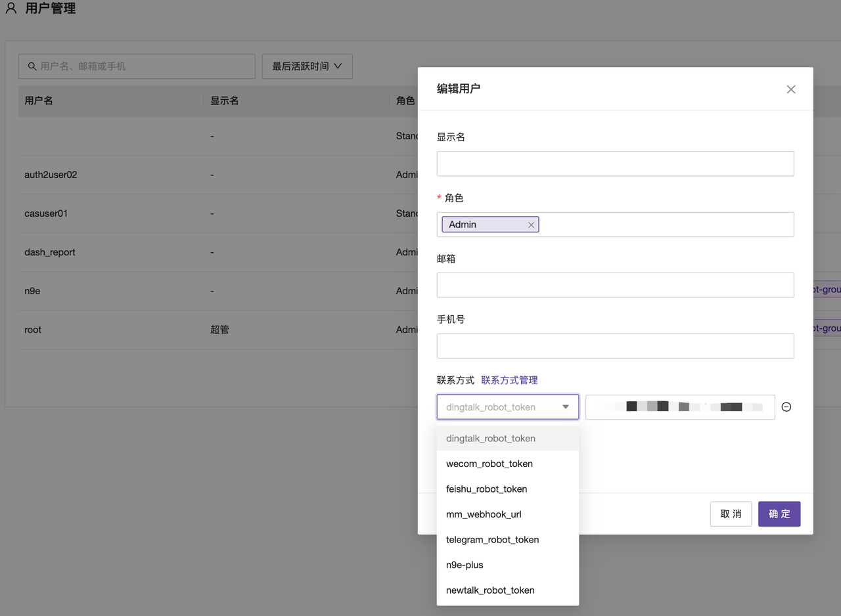Open the 联系方式管理 link
Image resolution: width=841 pixels, height=616 pixels.
coord(509,380)
